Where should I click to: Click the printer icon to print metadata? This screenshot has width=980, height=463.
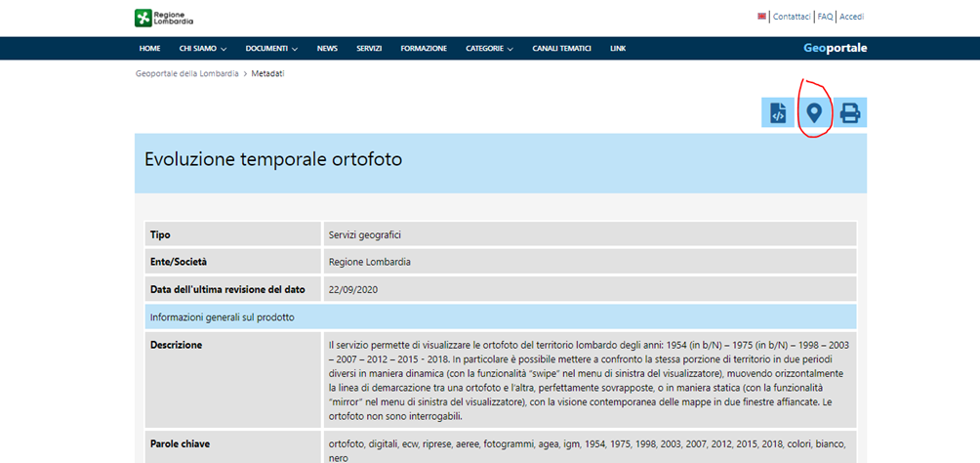[850, 112]
